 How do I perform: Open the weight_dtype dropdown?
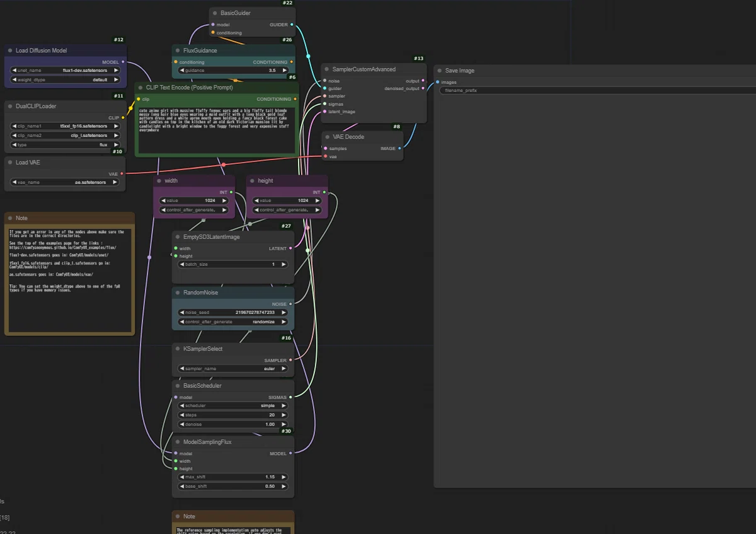point(66,80)
